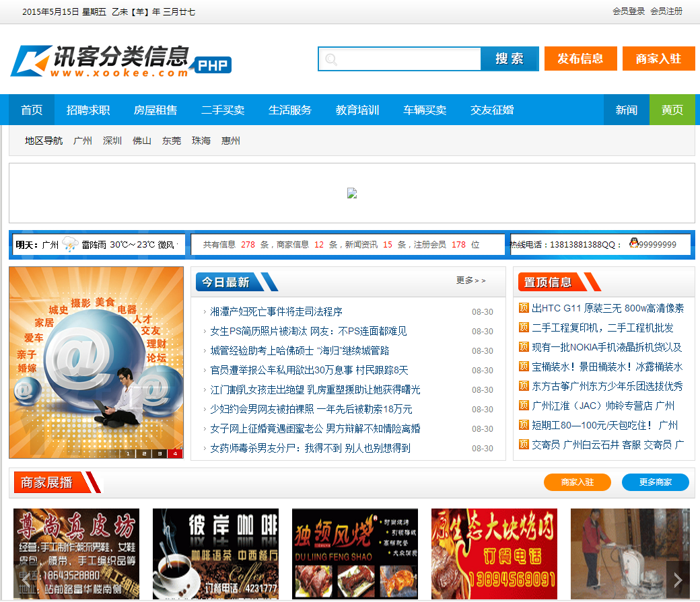
Task: Click the QQ penguin icon
Action: click(633, 243)
